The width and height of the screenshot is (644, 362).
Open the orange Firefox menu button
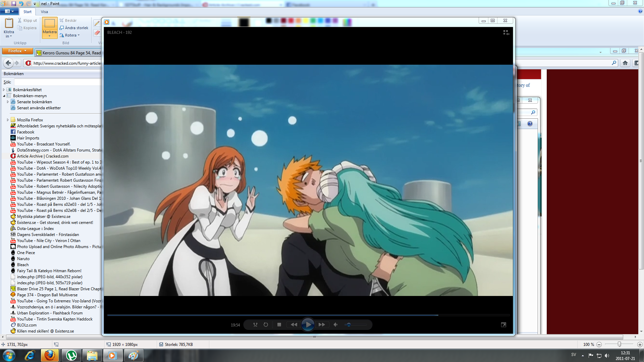pos(17,51)
